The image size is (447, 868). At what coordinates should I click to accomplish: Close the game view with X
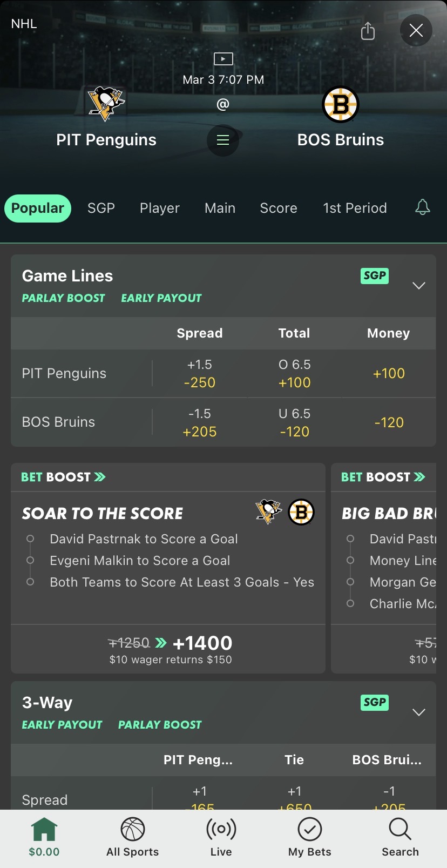416,30
